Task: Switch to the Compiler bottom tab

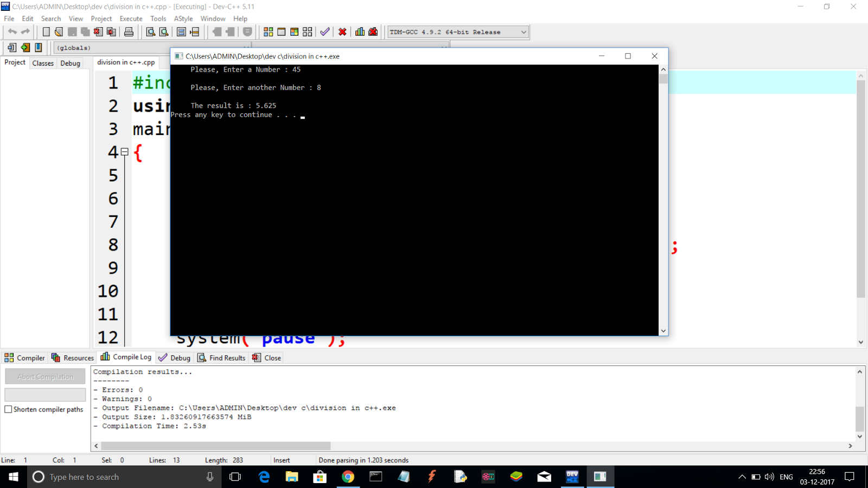Action: pos(24,358)
